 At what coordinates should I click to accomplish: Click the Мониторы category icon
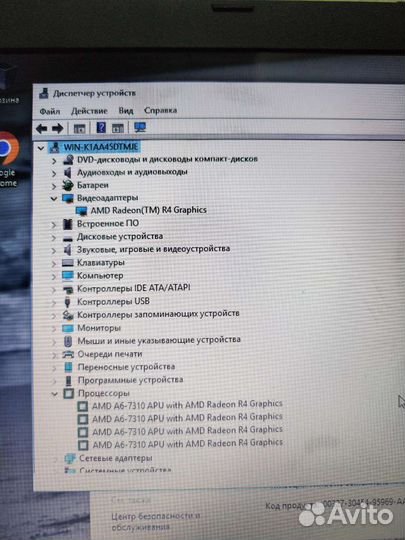coord(68,328)
